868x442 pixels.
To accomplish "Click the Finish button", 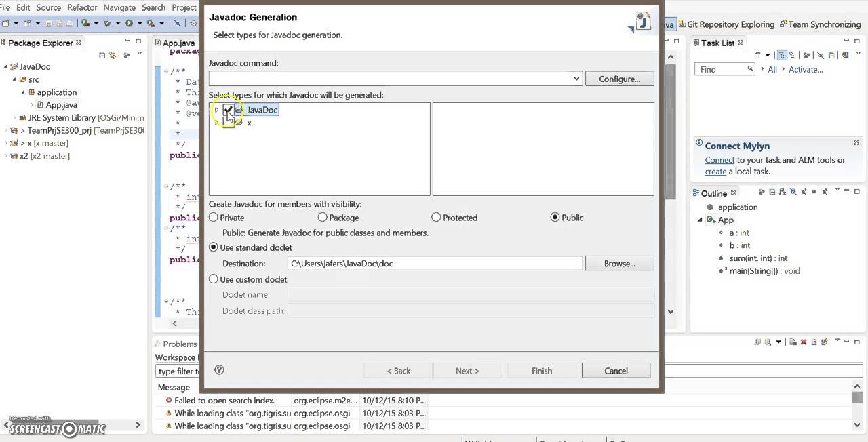I will [542, 371].
